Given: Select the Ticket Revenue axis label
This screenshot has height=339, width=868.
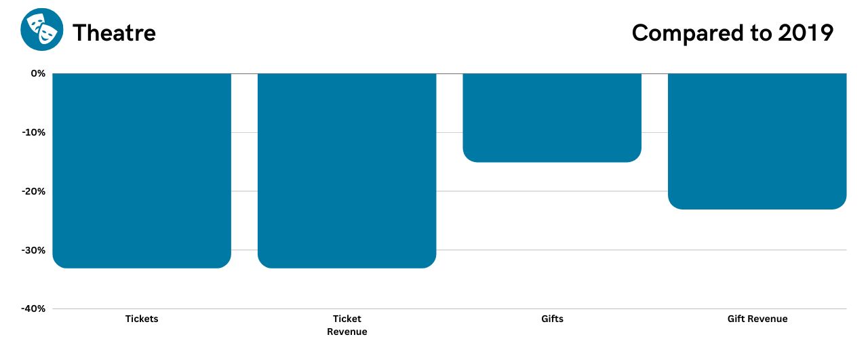Looking at the screenshot, I should pyautogui.click(x=347, y=325).
